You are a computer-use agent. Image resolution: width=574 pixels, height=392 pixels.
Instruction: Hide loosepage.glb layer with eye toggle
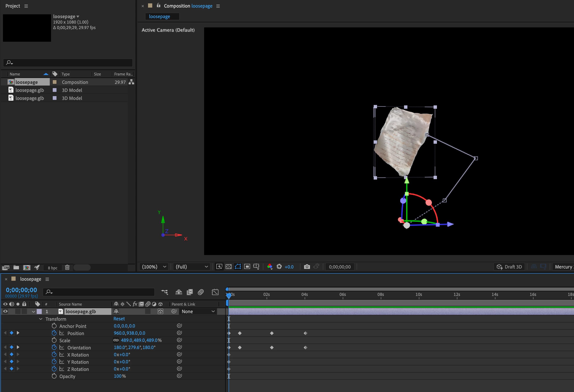pyautogui.click(x=5, y=311)
